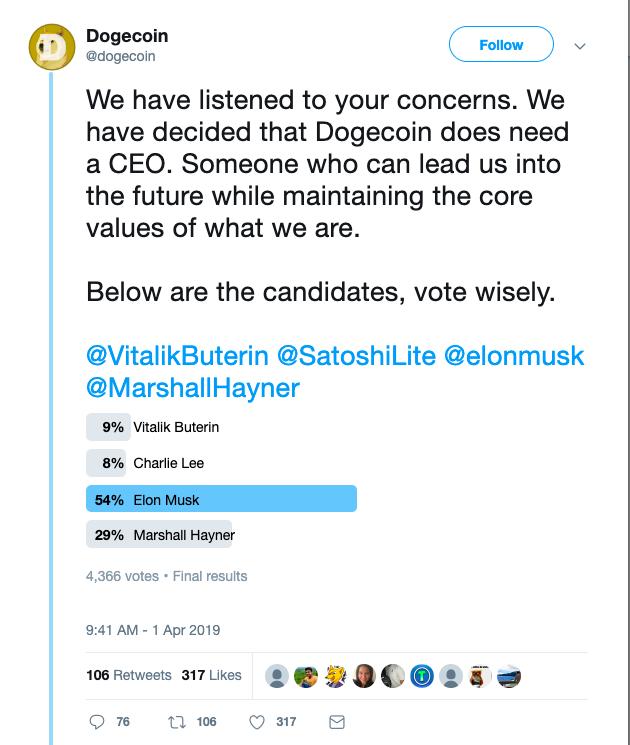The width and height of the screenshot is (630, 745).
Task: Expand the tweet options chevron
Action: pyautogui.click(x=580, y=46)
